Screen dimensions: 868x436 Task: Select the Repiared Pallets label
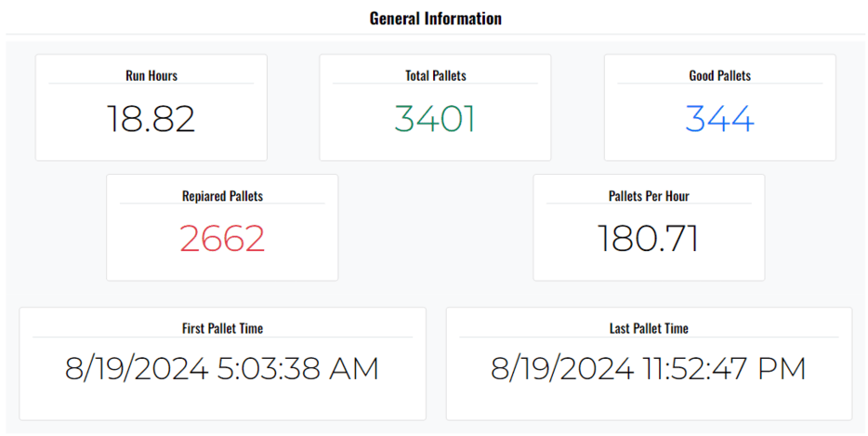click(222, 196)
